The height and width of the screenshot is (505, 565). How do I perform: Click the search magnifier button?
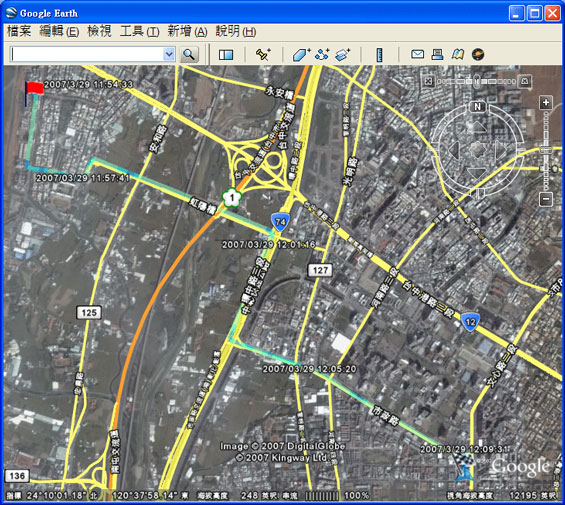(189, 55)
